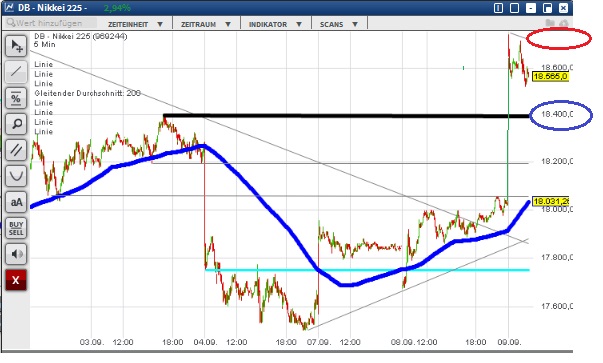Click the greyed upload icon beside the folder
The height and width of the screenshot is (363, 603).
(563, 23)
